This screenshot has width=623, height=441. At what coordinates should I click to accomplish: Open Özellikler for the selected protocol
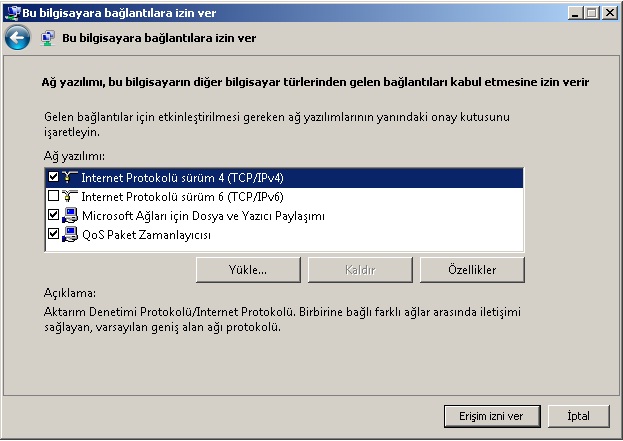[x=472, y=270]
